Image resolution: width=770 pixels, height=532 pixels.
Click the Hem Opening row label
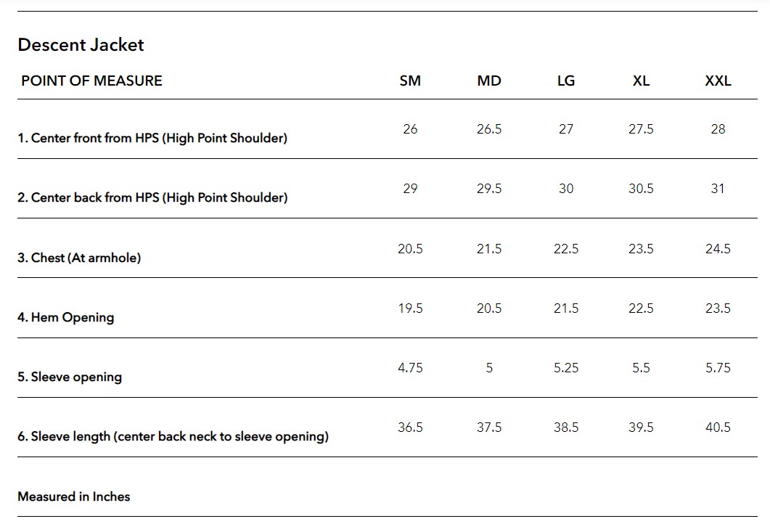click(66, 317)
